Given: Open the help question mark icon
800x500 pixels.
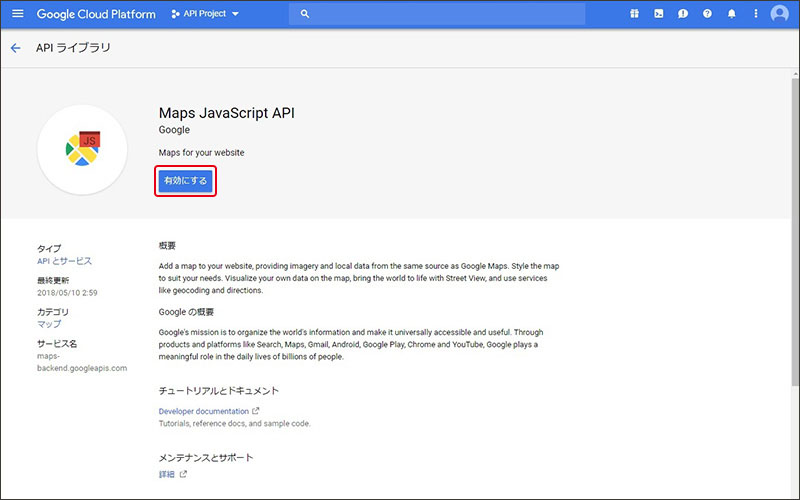Looking at the screenshot, I should click(x=707, y=14).
